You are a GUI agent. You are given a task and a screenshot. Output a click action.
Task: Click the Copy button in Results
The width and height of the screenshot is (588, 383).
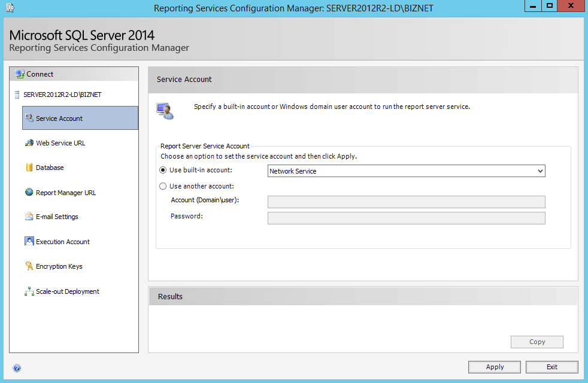coord(537,342)
